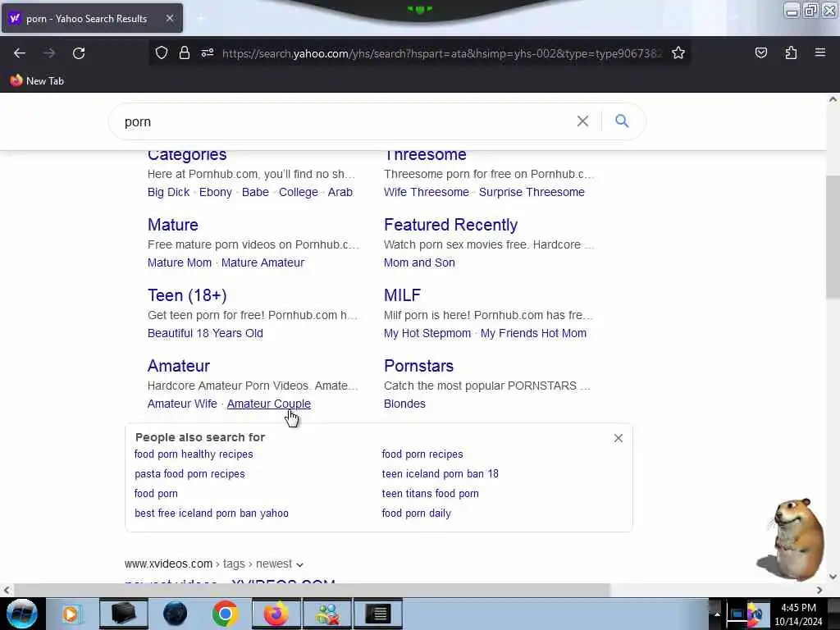Open the Featured Recently sitelink
The width and height of the screenshot is (840, 630).
click(450, 225)
